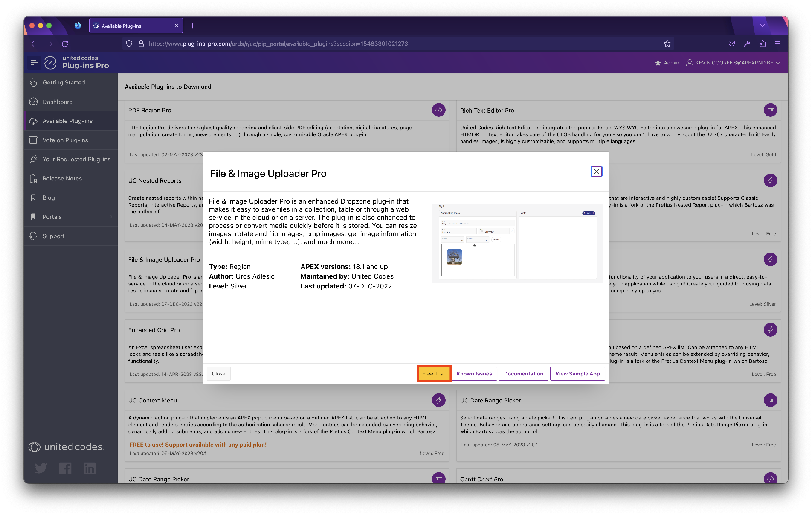Viewport: 812px width, 515px height.
Task: Click the Blog bookmark icon
Action: coord(33,198)
